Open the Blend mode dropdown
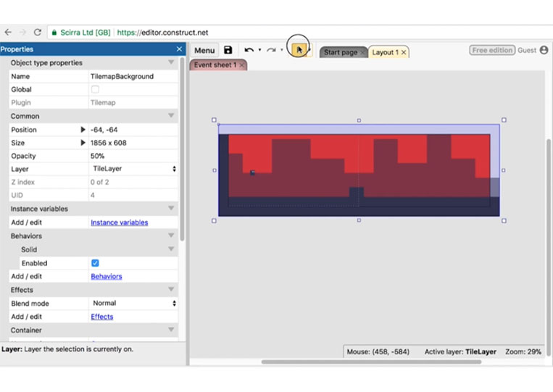Screen dimensions: 553x392 (133, 303)
